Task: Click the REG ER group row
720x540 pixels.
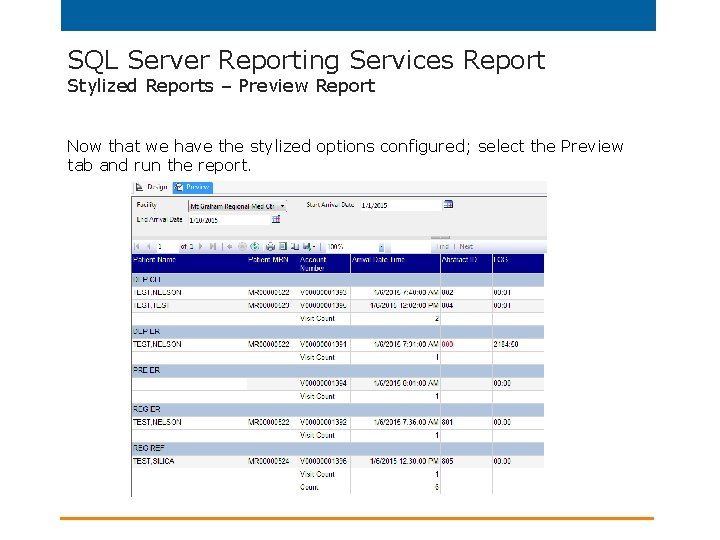Action: click(x=338, y=409)
